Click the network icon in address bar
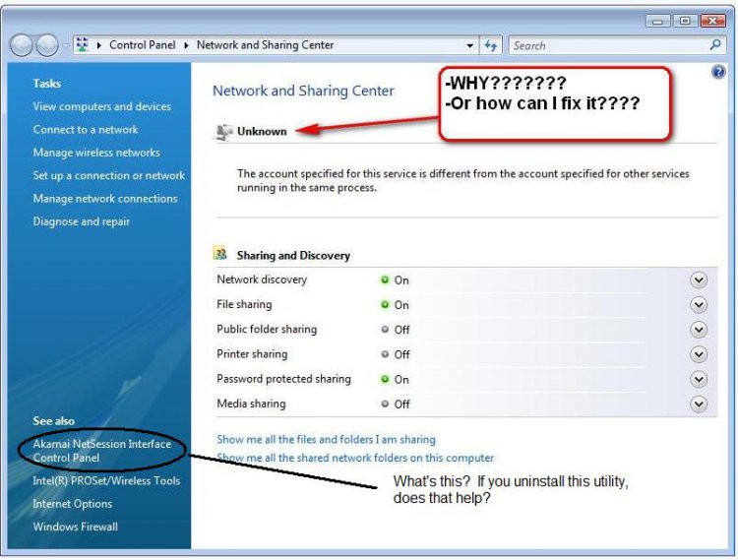The height and width of the screenshot is (560, 738). 83,44
